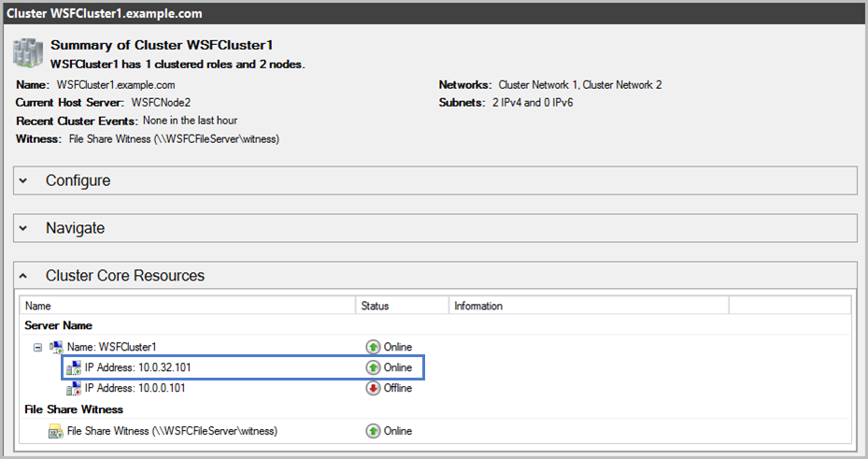The height and width of the screenshot is (459, 868).
Task: Click the green Online icon for WSFCluster1
Action: coord(373,347)
